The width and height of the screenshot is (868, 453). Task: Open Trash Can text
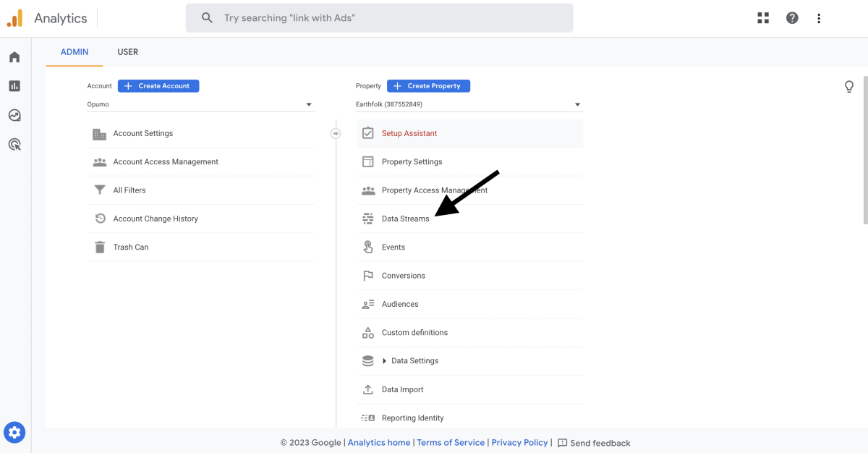click(x=131, y=247)
